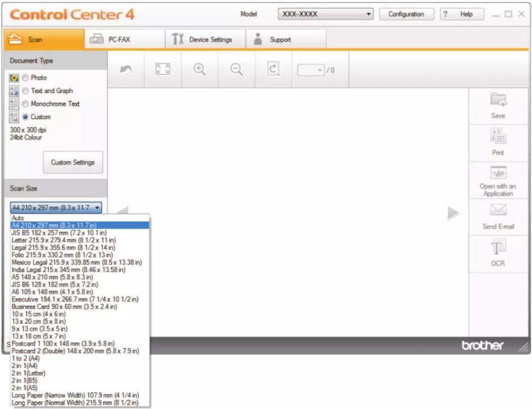Viewport: 532px width, 409px height.
Task: Click the Photo document type icon
Action: [14, 77]
